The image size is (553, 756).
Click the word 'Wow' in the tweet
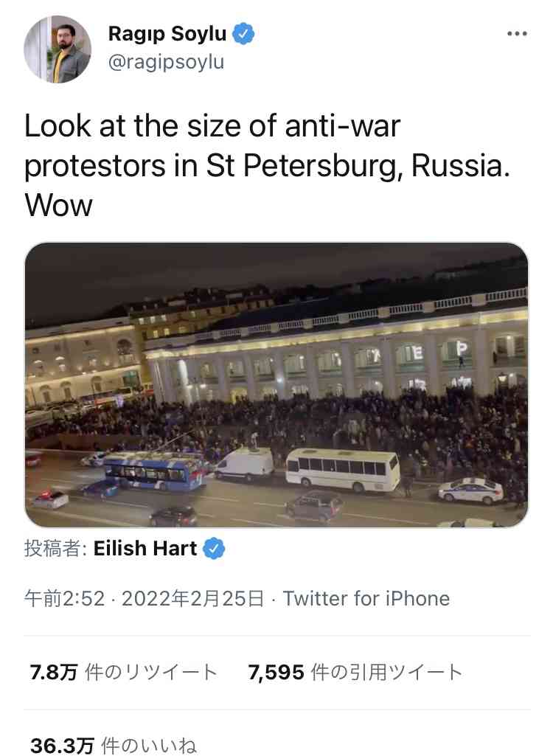[58, 205]
